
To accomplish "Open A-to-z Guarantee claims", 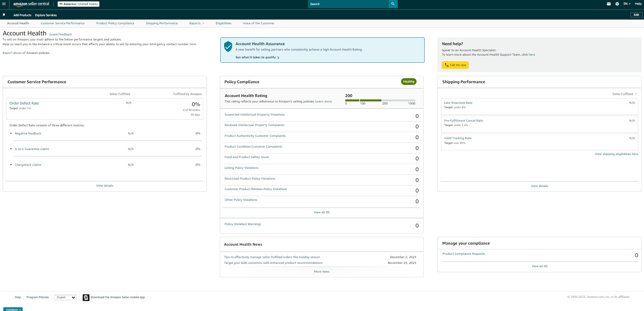I will tap(32, 149).
